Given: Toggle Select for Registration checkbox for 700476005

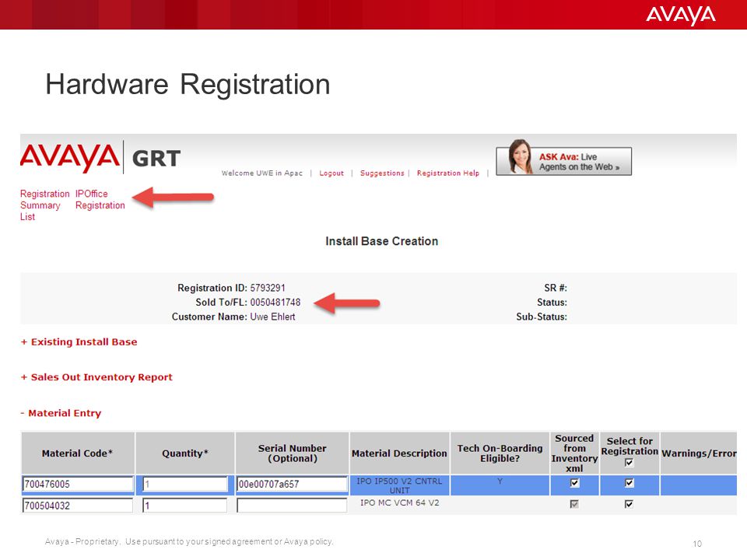Looking at the screenshot, I should [629, 483].
